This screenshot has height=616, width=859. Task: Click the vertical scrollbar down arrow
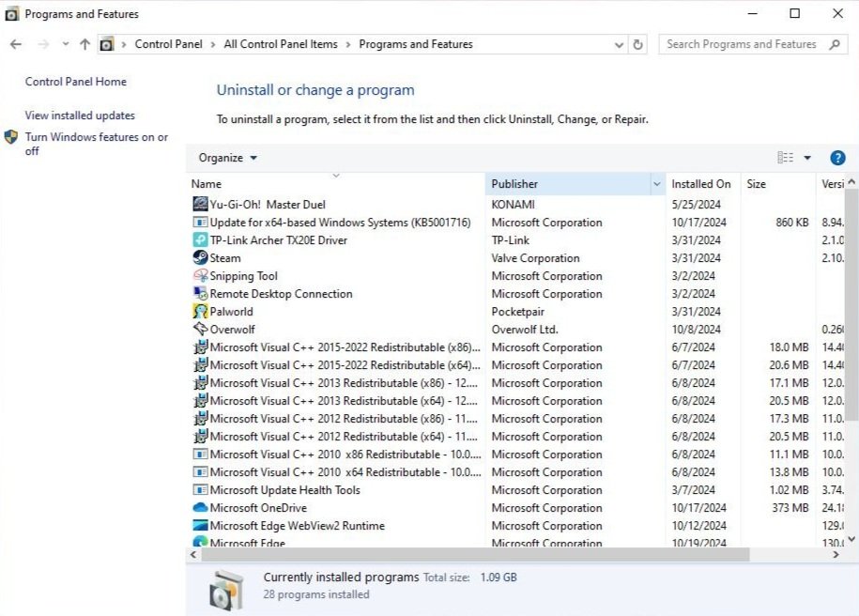pos(851,539)
